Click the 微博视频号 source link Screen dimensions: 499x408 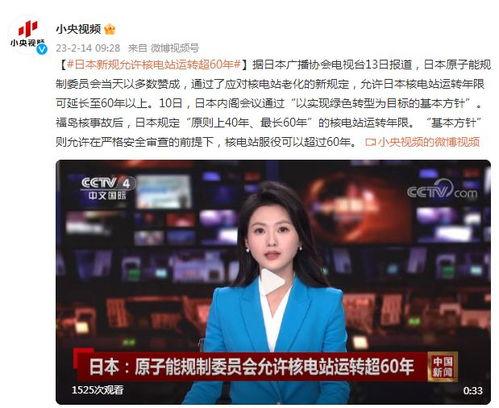pyautogui.click(x=175, y=48)
